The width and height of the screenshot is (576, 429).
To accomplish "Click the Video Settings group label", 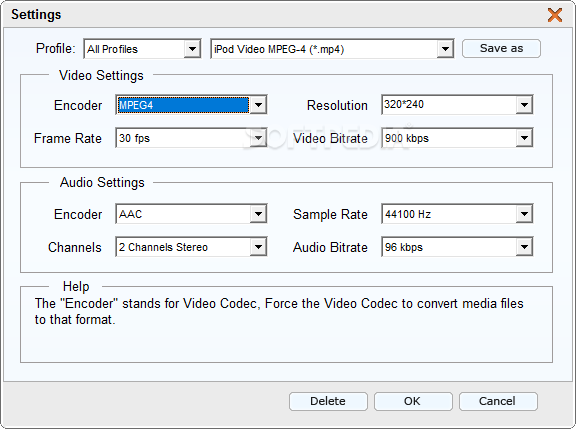I will 101,76.
